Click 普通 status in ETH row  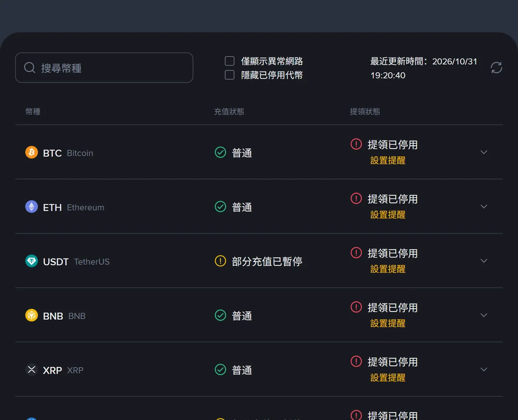(242, 207)
